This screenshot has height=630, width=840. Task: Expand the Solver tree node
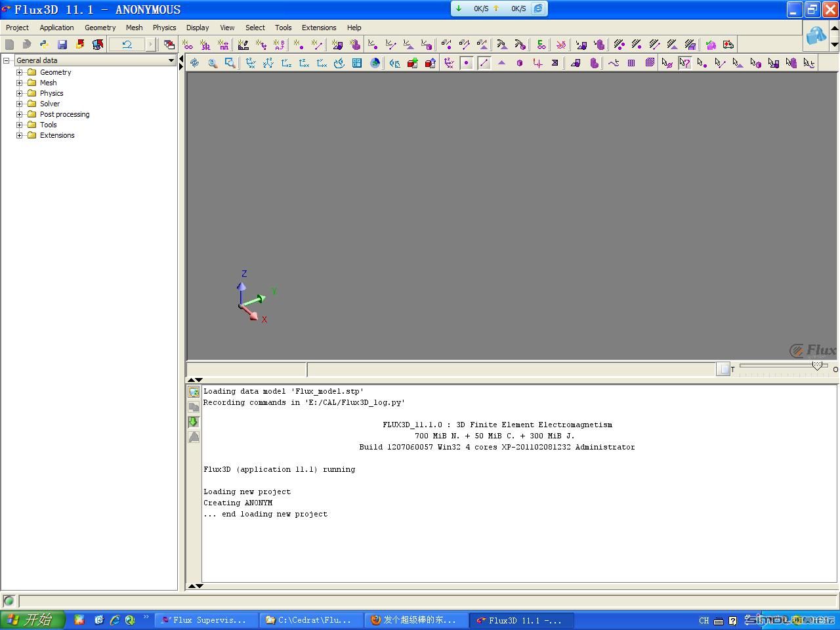coord(20,104)
